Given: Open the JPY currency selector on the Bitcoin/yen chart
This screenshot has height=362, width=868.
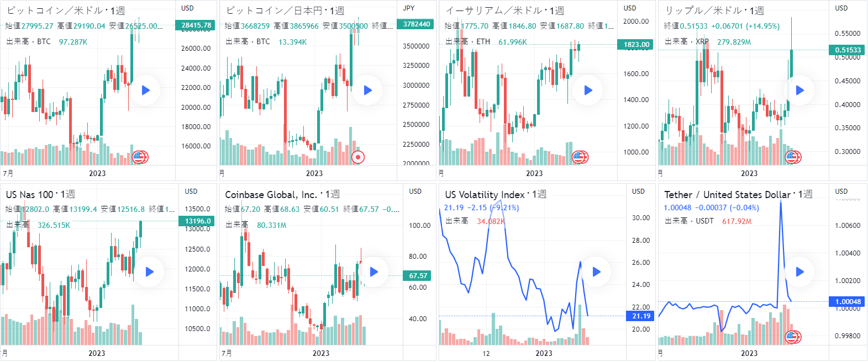Looking at the screenshot, I should coord(409,8).
